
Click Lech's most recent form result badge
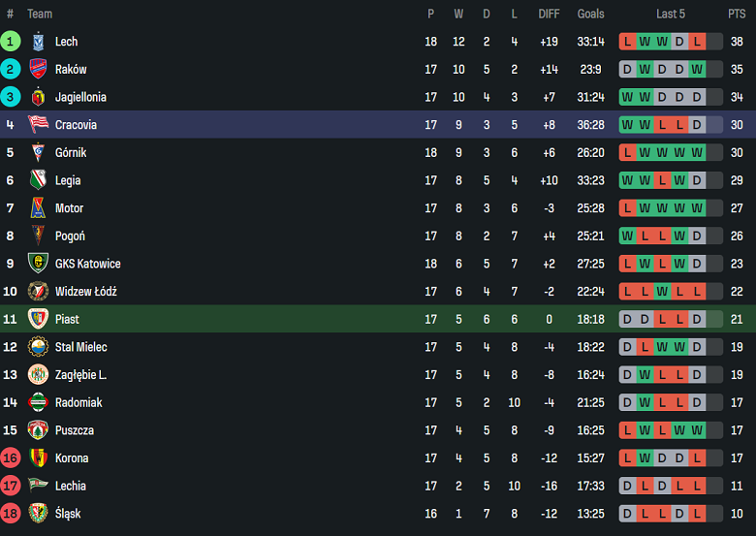[697, 42]
